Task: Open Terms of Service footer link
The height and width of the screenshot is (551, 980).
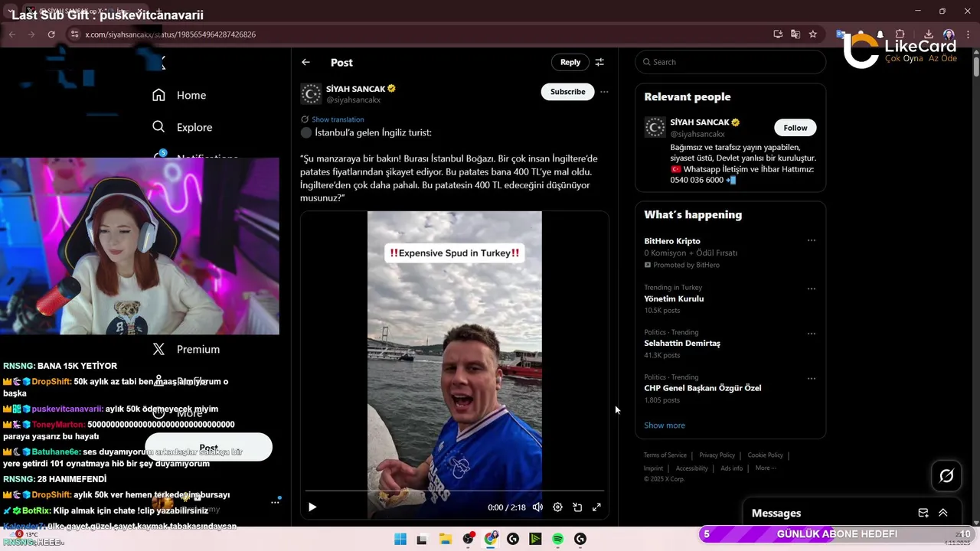Action: click(x=665, y=455)
